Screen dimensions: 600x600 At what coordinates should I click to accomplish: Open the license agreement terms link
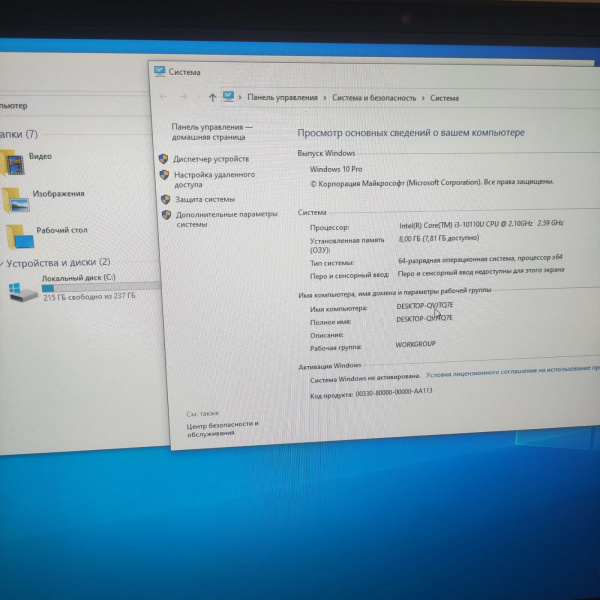click(512, 369)
